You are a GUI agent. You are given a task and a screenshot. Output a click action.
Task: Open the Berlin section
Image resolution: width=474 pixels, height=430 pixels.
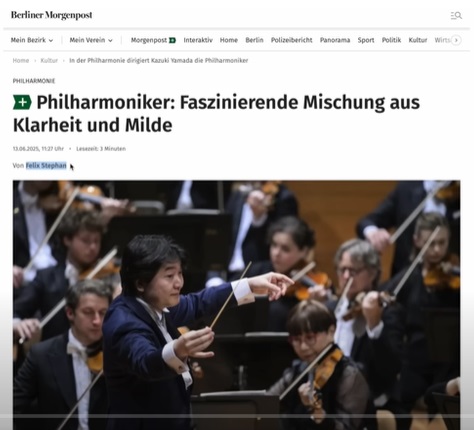click(x=254, y=40)
